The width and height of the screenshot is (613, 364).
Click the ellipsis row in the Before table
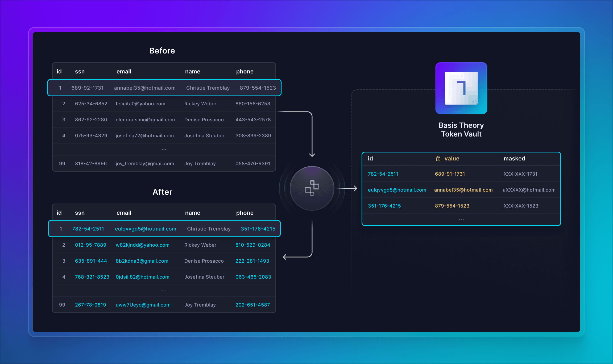tap(164, 150)
